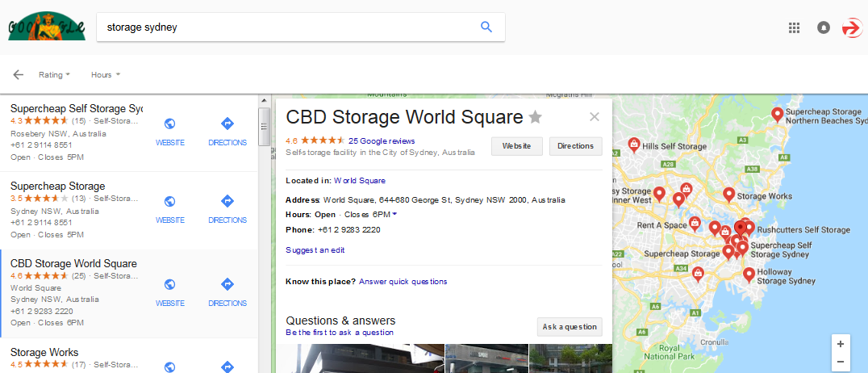Click the phone number +61 2 9283 2220 in details
This screenshot has height=373, width=868.
(x=348, y=230)
